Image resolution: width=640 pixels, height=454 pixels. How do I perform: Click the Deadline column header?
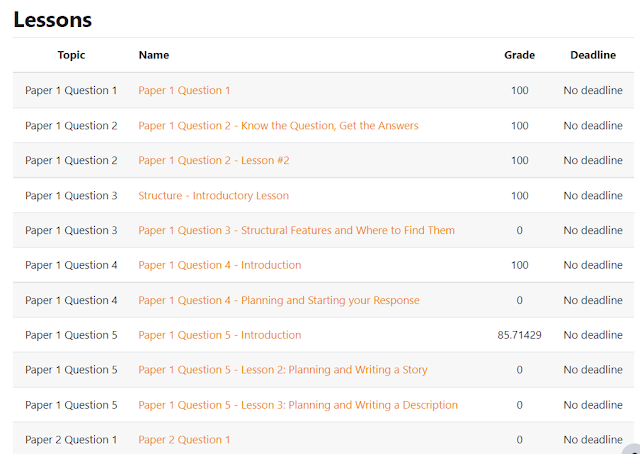[x=593, y=55]
